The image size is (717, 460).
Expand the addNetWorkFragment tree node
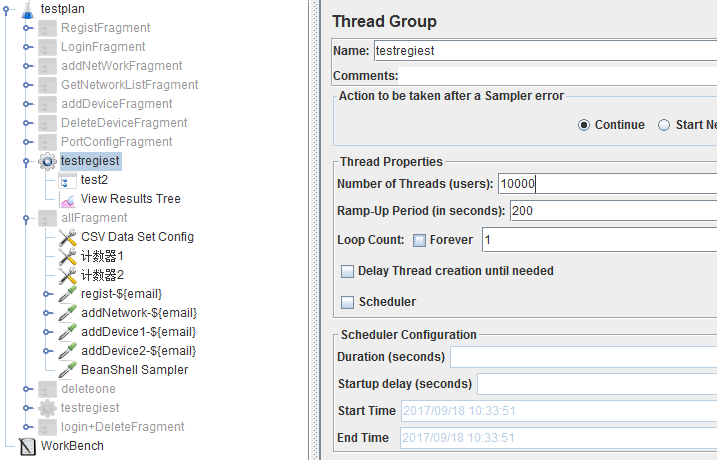[x=27, y=66]
